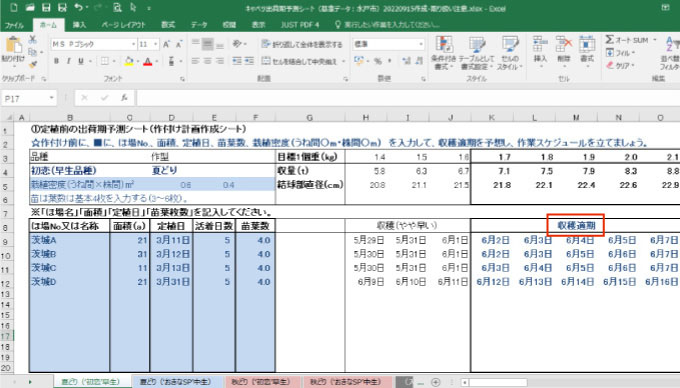This screenshot has height=388, width=680.
Task: Apply red font color swatch
Action: (x=148, y=61)
